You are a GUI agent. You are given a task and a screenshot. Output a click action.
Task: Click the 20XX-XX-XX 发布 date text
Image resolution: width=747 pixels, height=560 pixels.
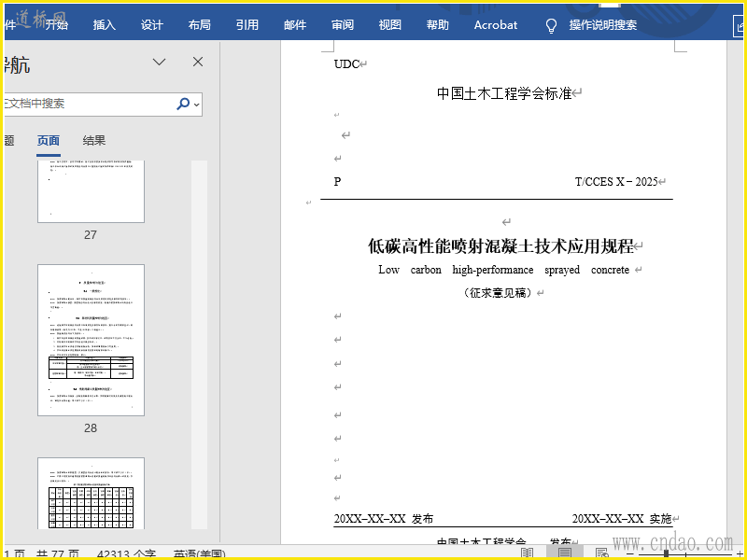[384, 519]
